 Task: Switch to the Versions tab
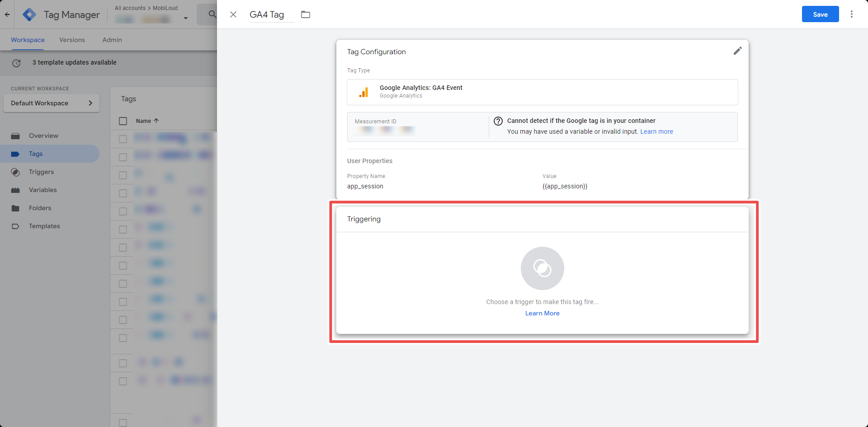point(72,40)
